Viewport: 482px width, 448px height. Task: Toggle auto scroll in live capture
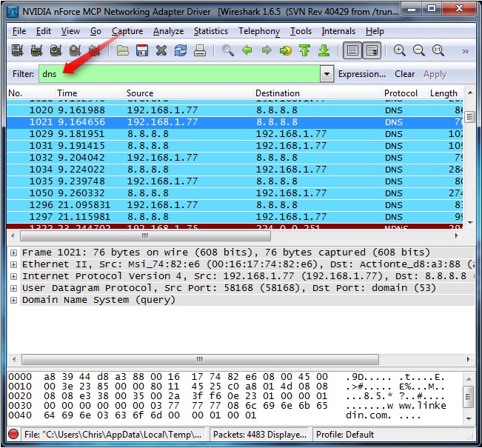(x=372, y=51)
